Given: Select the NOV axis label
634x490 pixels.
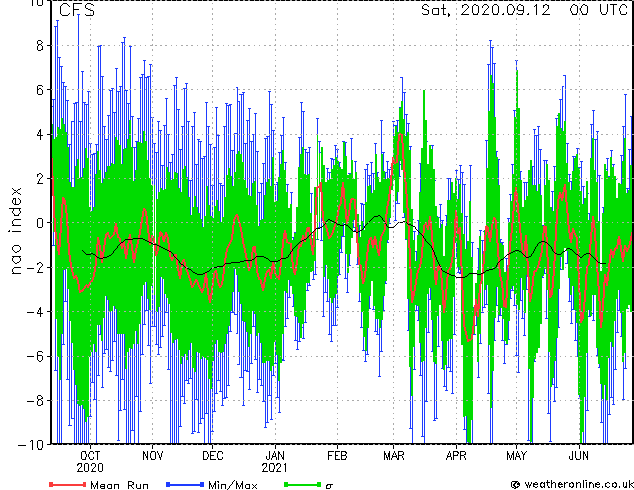Looking at the screenshot, I should tap(152, 456).
